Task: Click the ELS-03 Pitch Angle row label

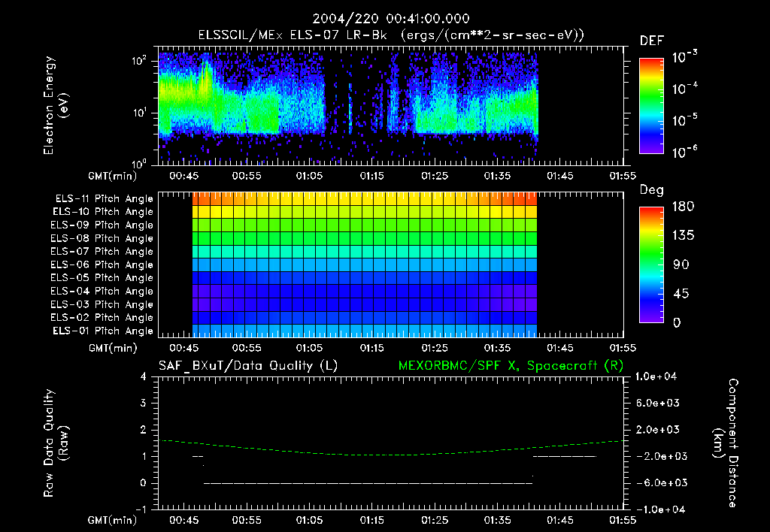Action: tap(102, 305)
